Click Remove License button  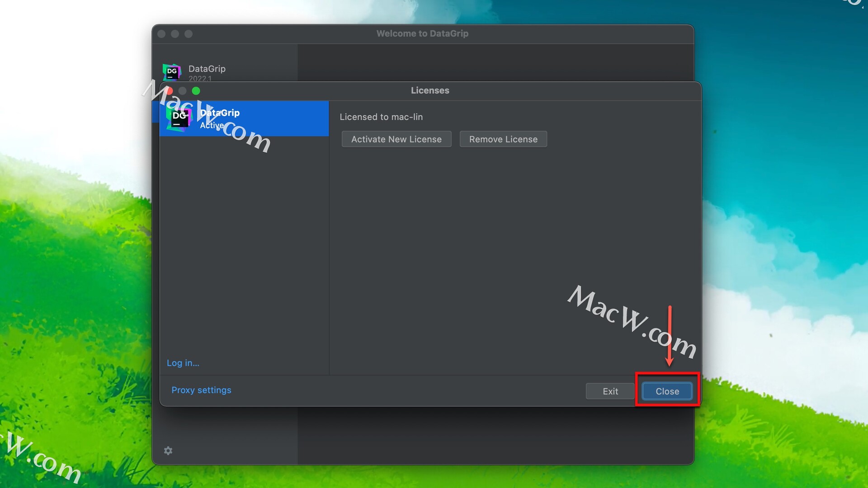503,138
